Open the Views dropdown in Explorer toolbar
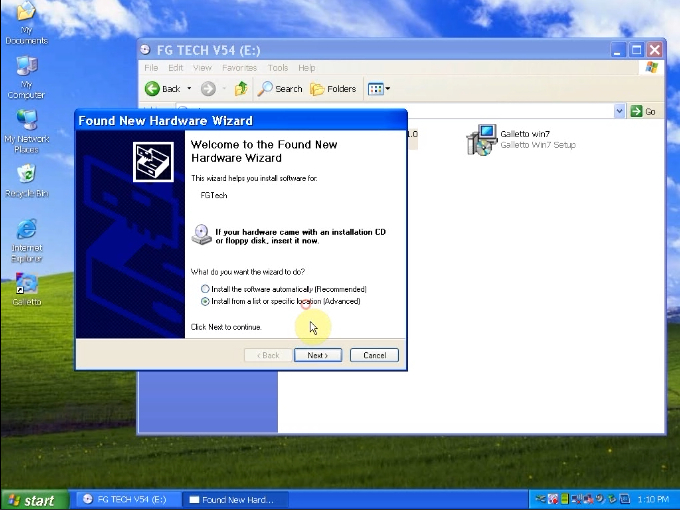Image resolution: width=680 pixels, height=510 pixels. pyautogui.click(x=379, y=89)
